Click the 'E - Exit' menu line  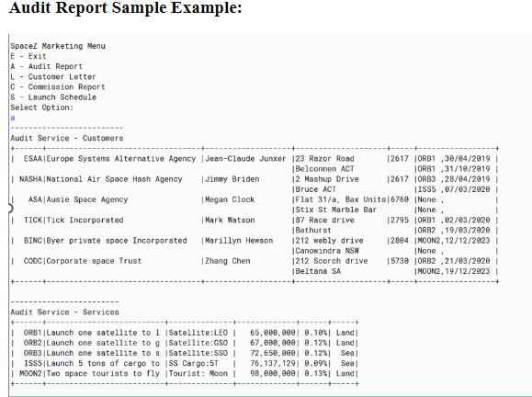tap(28, 56)
